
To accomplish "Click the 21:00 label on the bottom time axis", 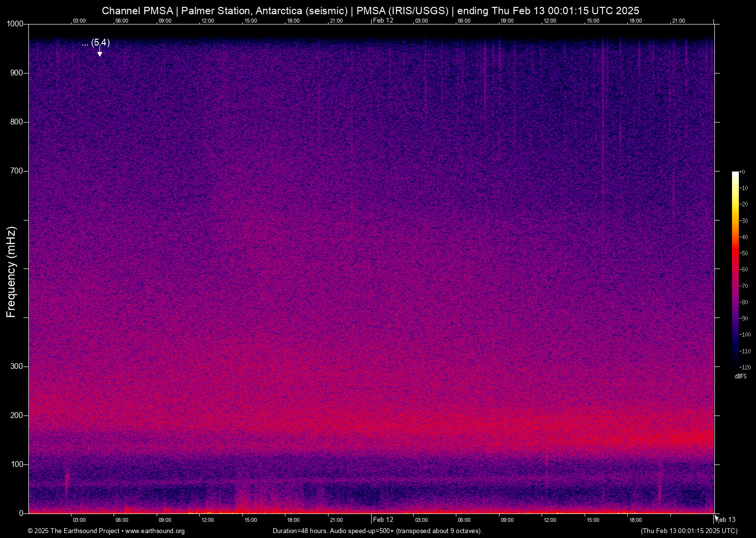I will tap(336, 520).
